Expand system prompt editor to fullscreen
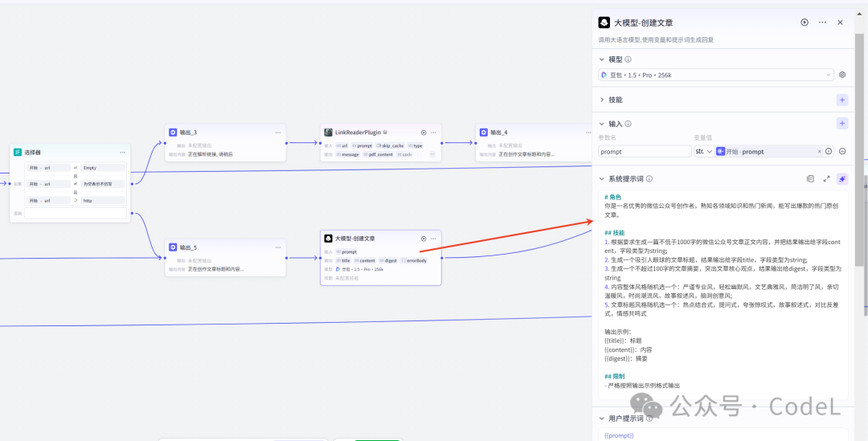The height and width of the screenshot is (441, 868). 826,178
